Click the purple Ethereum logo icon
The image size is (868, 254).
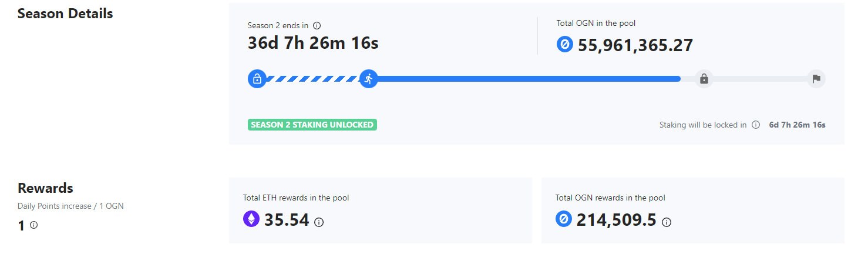[x=251, y=219]
